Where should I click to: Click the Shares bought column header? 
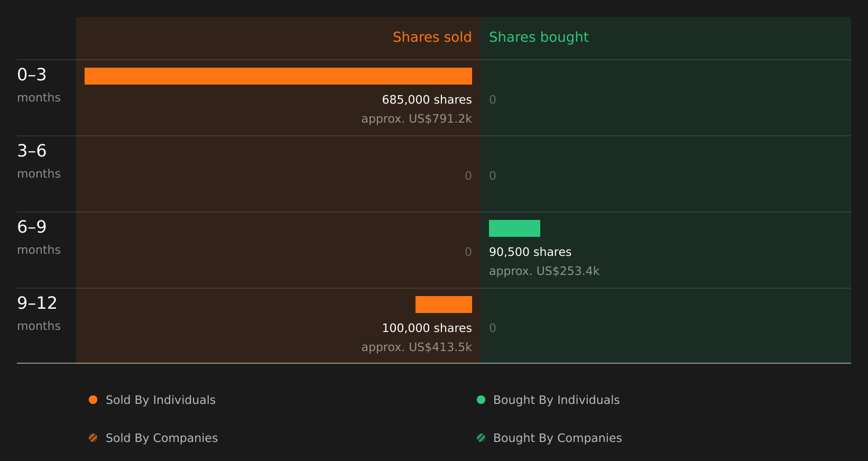(x=539, y=37)
